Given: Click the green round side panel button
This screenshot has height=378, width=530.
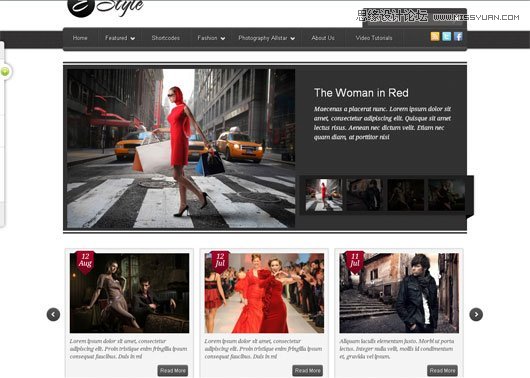Looking at the screenshot, I should click(5, 72).
